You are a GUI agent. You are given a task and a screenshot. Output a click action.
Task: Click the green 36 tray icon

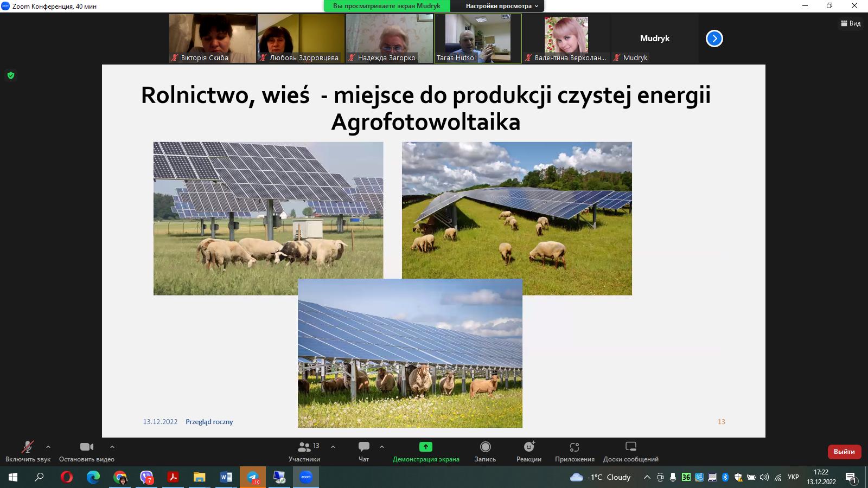tap(686, 477)
